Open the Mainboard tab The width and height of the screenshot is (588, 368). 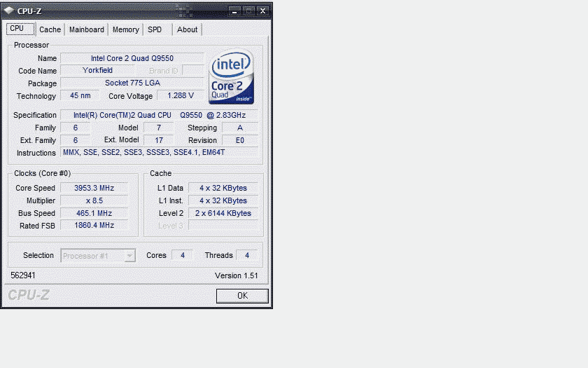point(87,29)
